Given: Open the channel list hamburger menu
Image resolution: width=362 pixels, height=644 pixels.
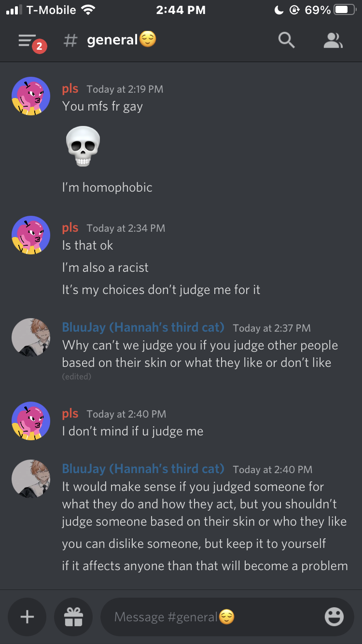Looking at the screenshot, I should pos(27,41).
